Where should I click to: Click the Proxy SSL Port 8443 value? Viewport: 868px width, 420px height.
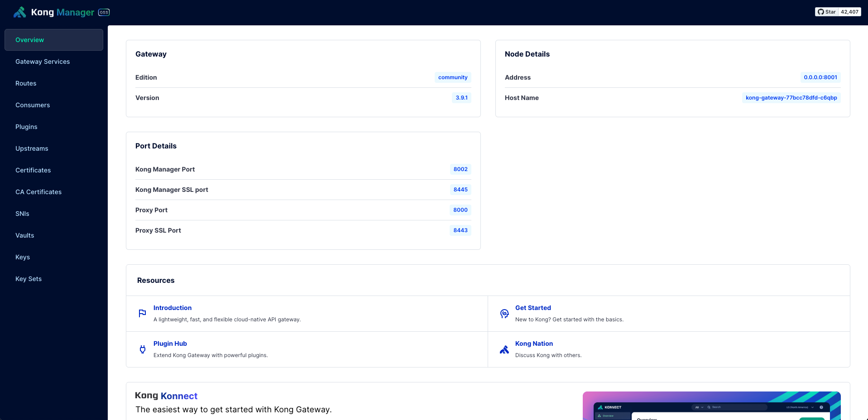tap(460, 230)
